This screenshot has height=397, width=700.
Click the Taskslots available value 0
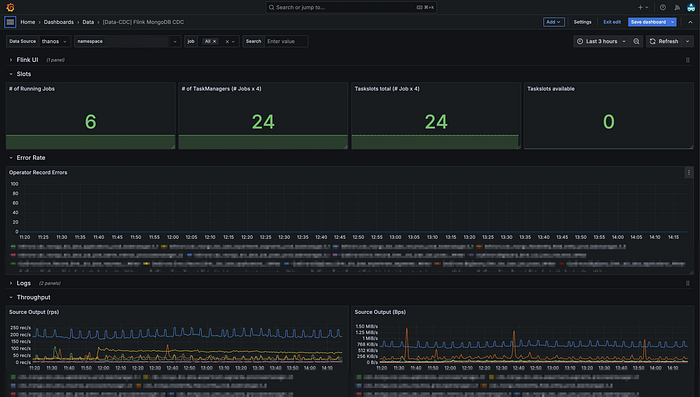608,121
